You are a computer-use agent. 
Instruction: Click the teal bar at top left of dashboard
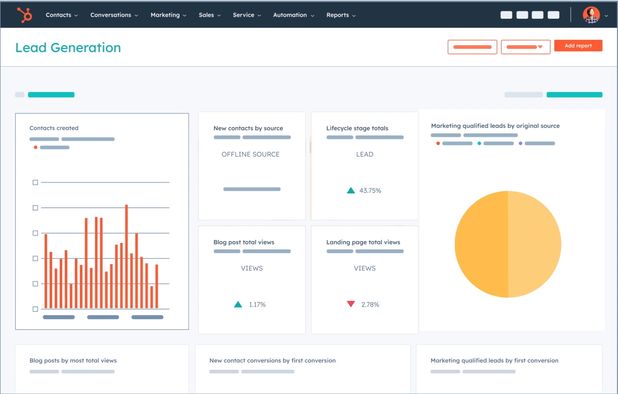click(51, 95)
